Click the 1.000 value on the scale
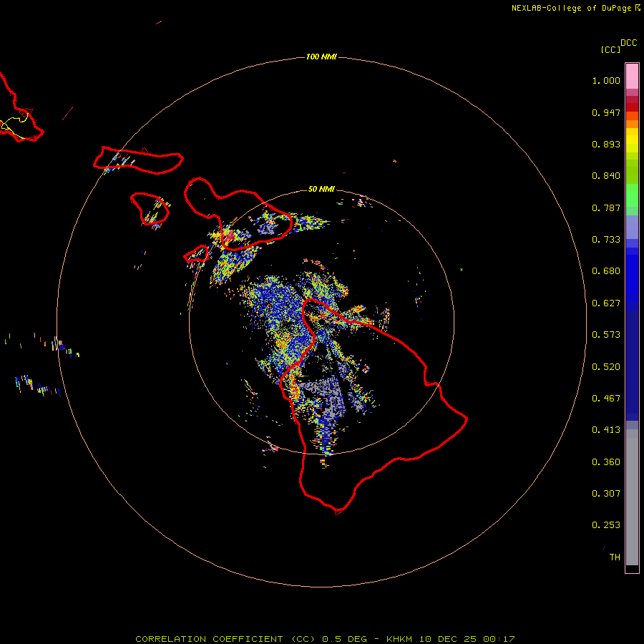The height and width of the screenshot is (644, 644). (x=606, y=80)
